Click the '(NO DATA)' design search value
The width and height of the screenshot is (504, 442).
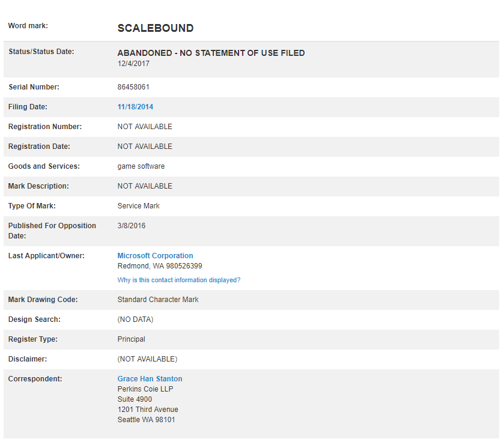[x=135, y=319]
